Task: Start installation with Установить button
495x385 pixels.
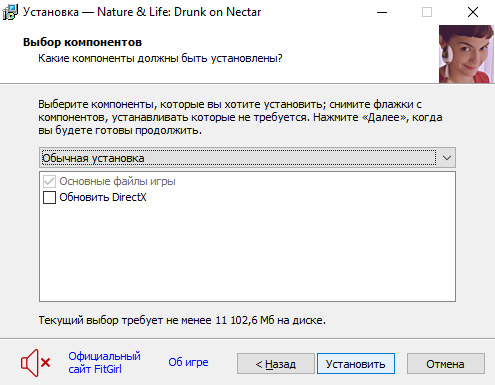Action: coord(356,364)
